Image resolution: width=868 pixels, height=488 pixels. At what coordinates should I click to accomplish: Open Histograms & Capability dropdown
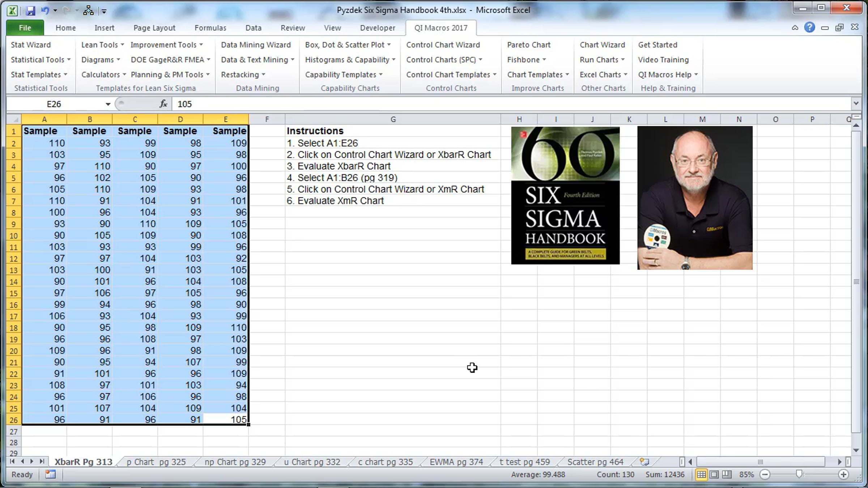[350, 60]
